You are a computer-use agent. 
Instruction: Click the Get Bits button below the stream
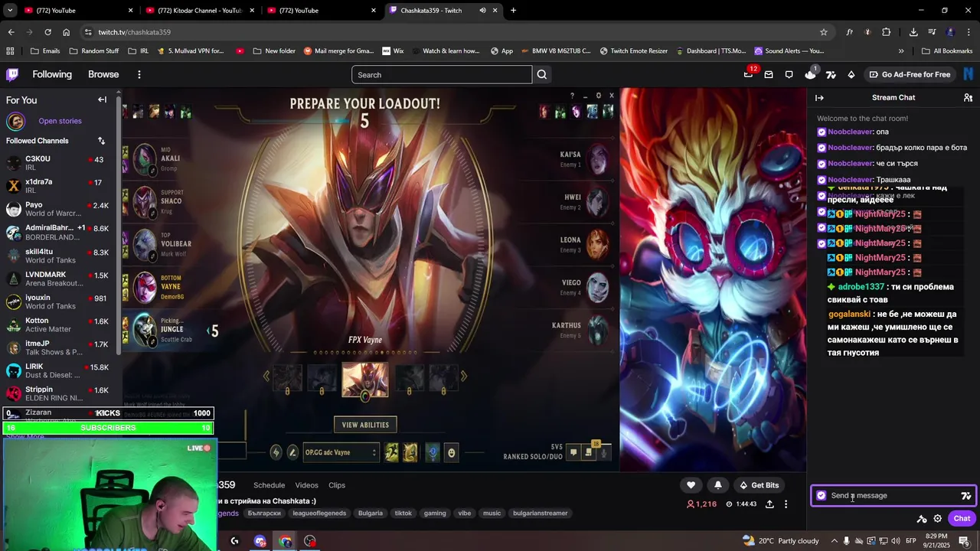click(x=759, y=484)
